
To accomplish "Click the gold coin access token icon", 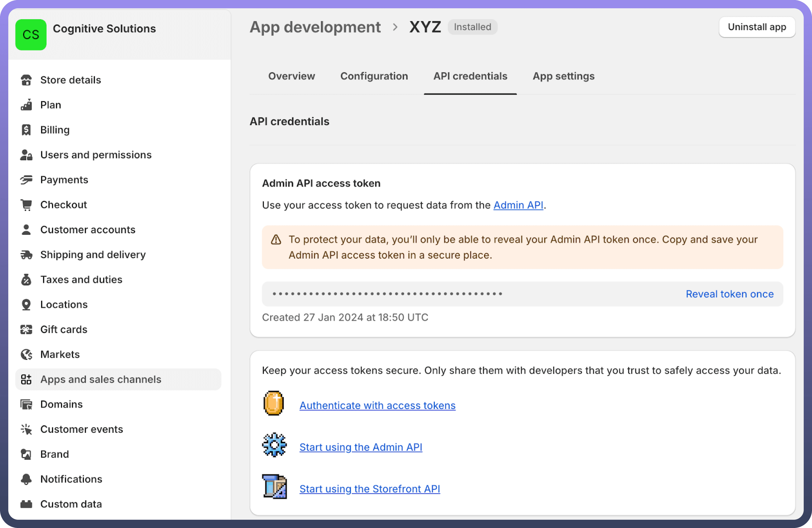I will (274, 403).
